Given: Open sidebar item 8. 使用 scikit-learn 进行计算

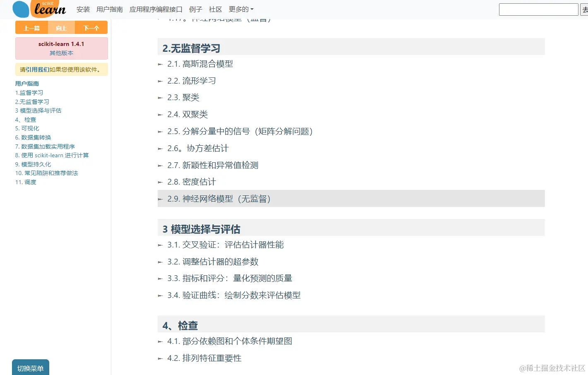Looking at the screenshot, I should (x=52, y=155).
